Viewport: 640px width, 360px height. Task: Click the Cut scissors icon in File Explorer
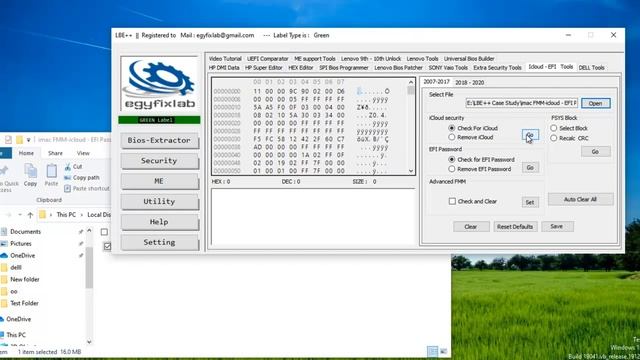click(x=67, y=167)
